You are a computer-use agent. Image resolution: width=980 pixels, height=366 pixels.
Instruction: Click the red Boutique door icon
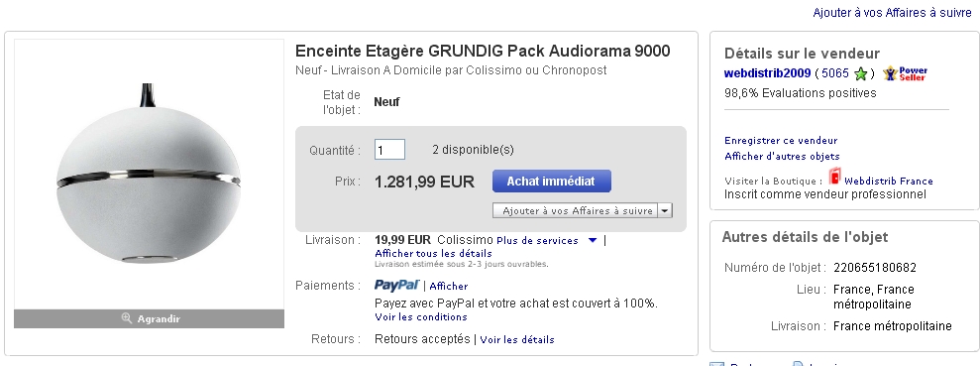(x=835, y=178)
